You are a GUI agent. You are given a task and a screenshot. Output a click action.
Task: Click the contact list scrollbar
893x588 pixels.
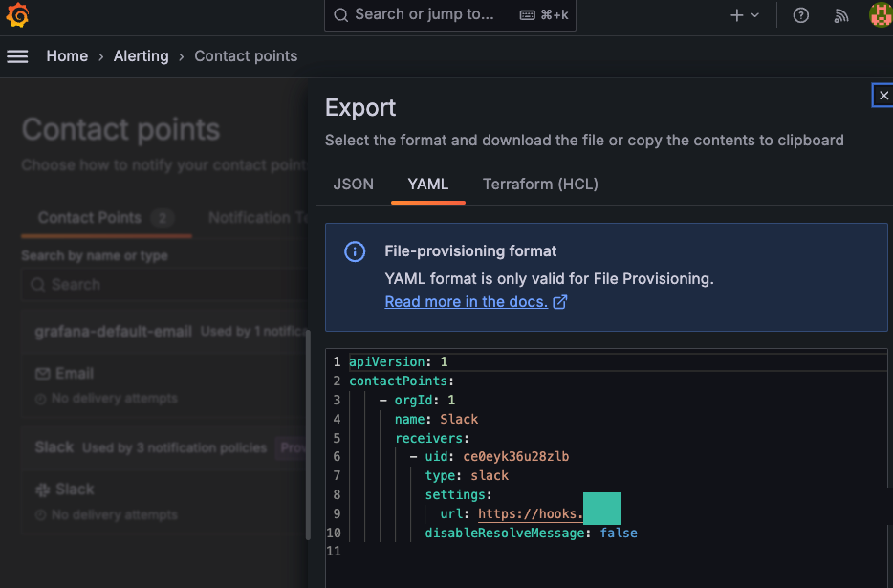click(x=308, y=435)
